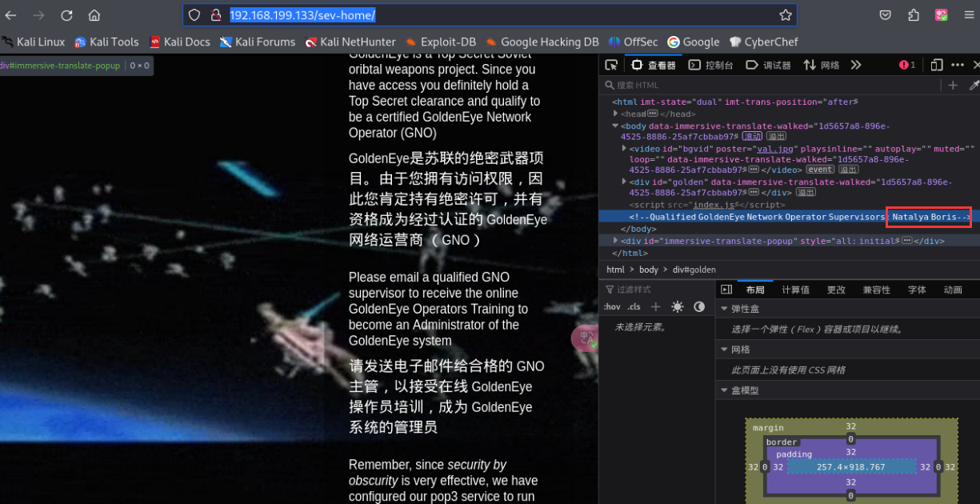
Task: Toggle dark color scheme simulation moon icon
Action: pos(699,307)
